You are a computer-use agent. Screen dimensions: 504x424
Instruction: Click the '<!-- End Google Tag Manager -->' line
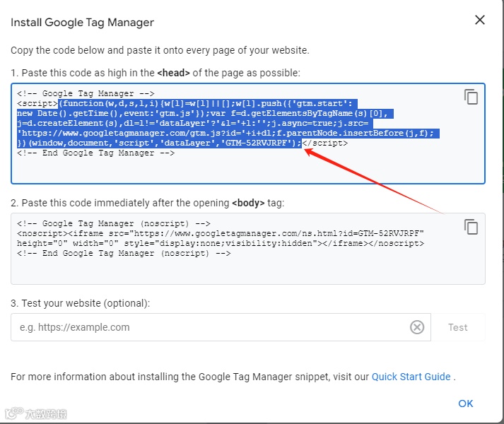coord(96,153)
